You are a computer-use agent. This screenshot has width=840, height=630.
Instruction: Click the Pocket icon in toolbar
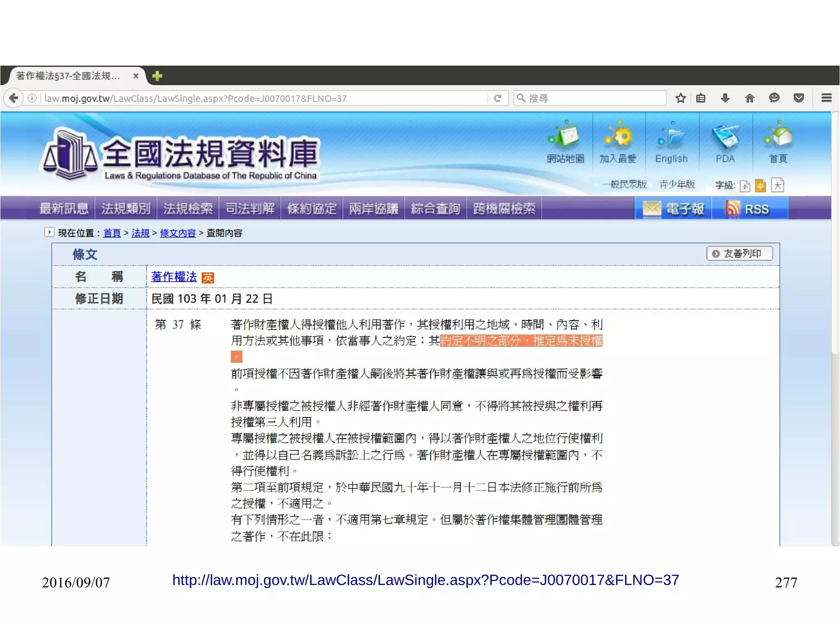[x=799, y=98]
